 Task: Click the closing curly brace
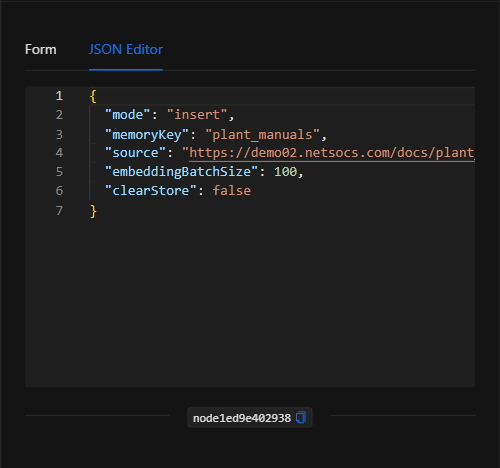tap(93, 211)
